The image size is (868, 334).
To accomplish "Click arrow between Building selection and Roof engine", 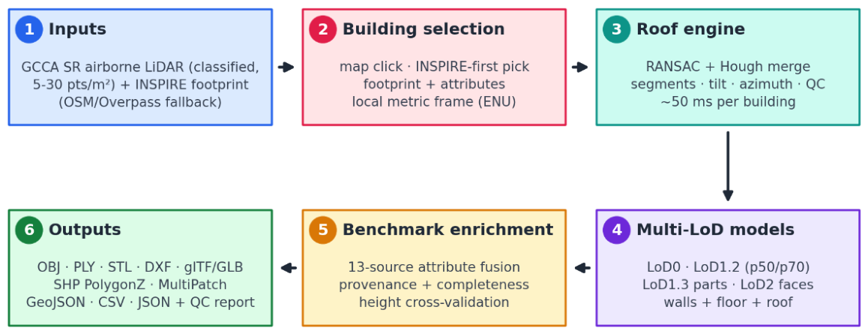I will pos(580,67).
